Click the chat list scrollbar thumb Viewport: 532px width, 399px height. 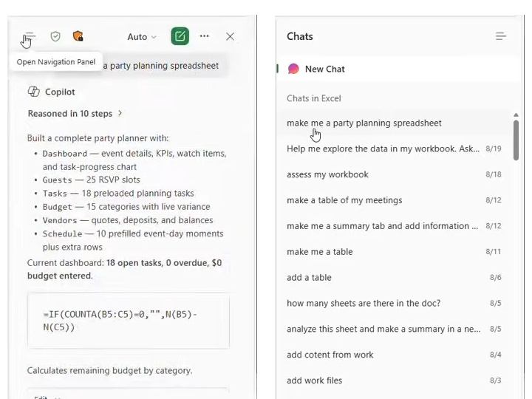[x=516, y=140]
